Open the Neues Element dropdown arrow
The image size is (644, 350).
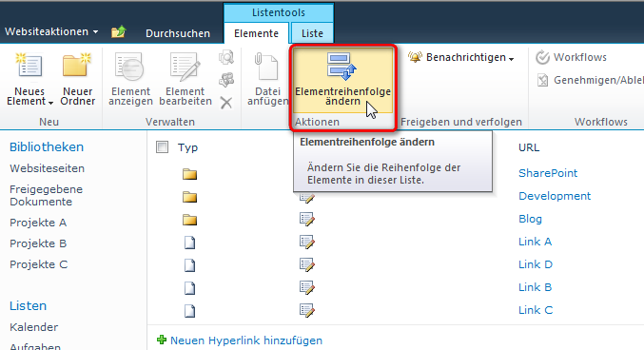[50, 103]
